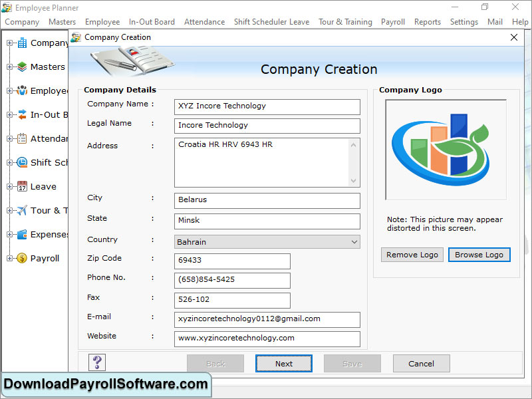This screenshot has width=532, height=399.
Task: Click inside the E-mail input field
Action: pos(266,320)
